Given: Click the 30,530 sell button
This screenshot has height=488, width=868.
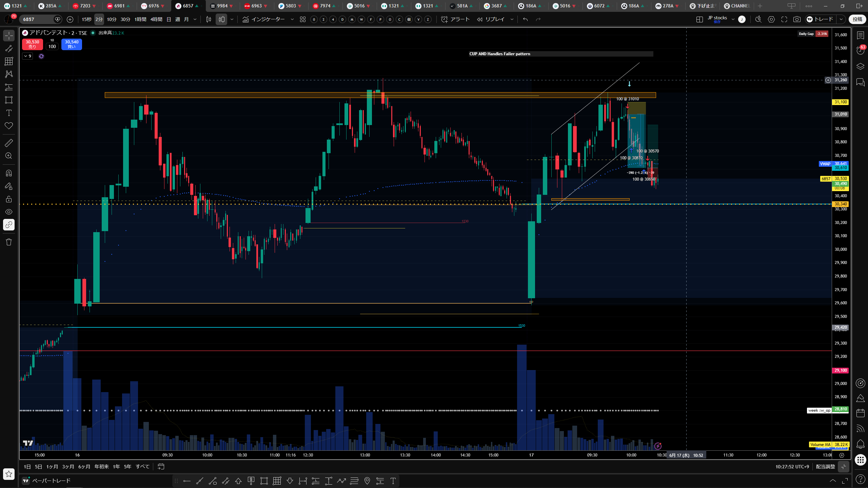Looking at the screenshot, I should [33, 44].
